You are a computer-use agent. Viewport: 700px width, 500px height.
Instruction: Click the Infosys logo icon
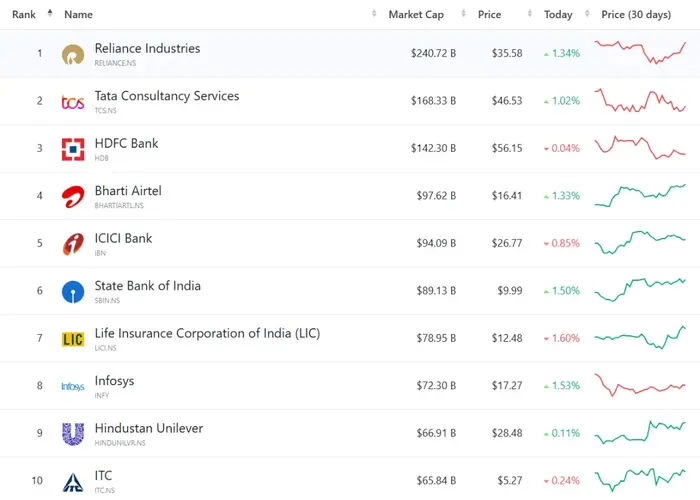(73, 386)
